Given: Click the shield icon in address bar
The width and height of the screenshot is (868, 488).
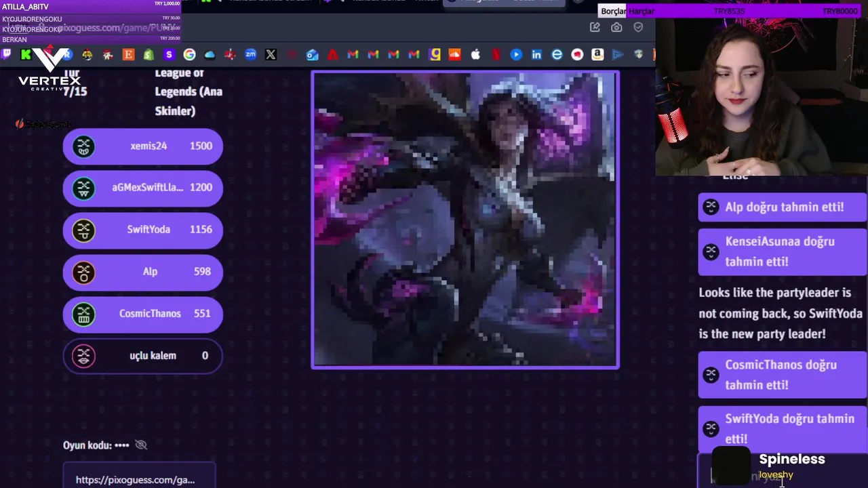Looking at the screenshot, I should [x=638, y=27].
